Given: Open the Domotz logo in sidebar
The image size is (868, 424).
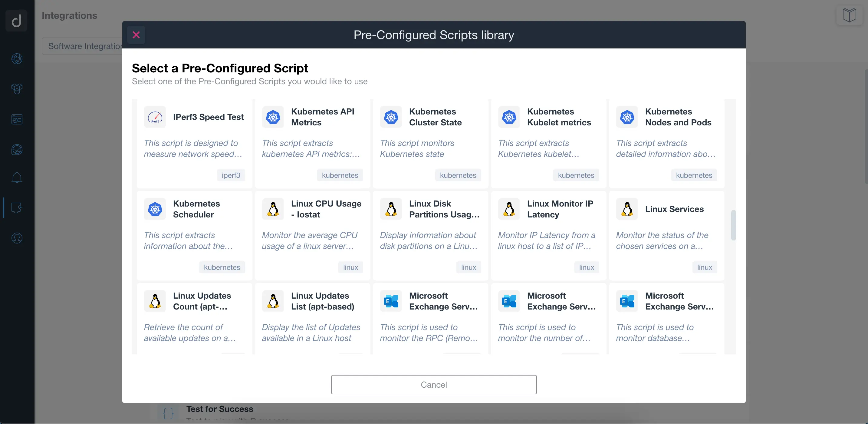Looking at the screenshot, I should (x=17, y=21).
